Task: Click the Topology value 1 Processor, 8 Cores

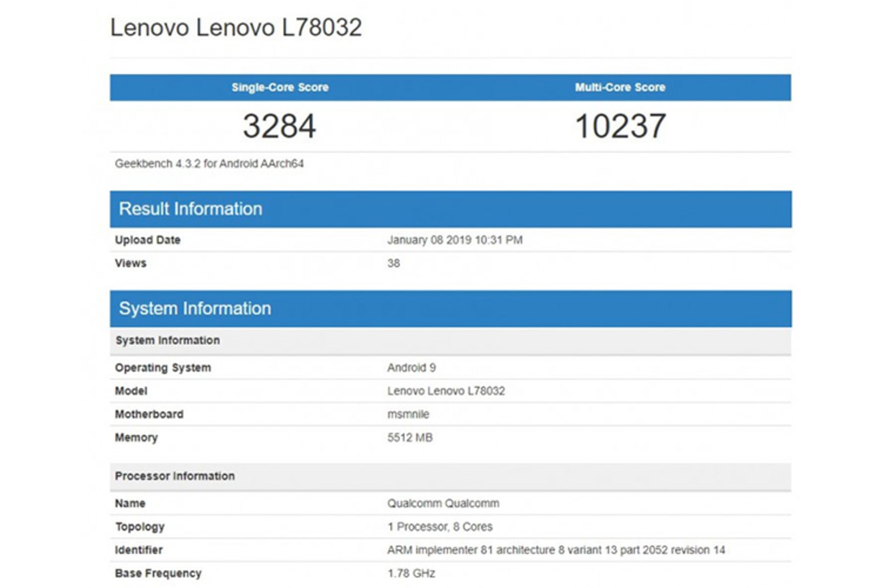Action: coord(440,527)
